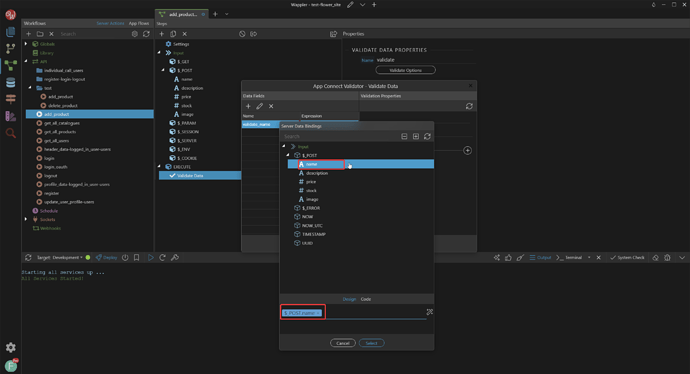Open the Theme manager sidebar icon
690x374 pixels.
coord(11,116)
